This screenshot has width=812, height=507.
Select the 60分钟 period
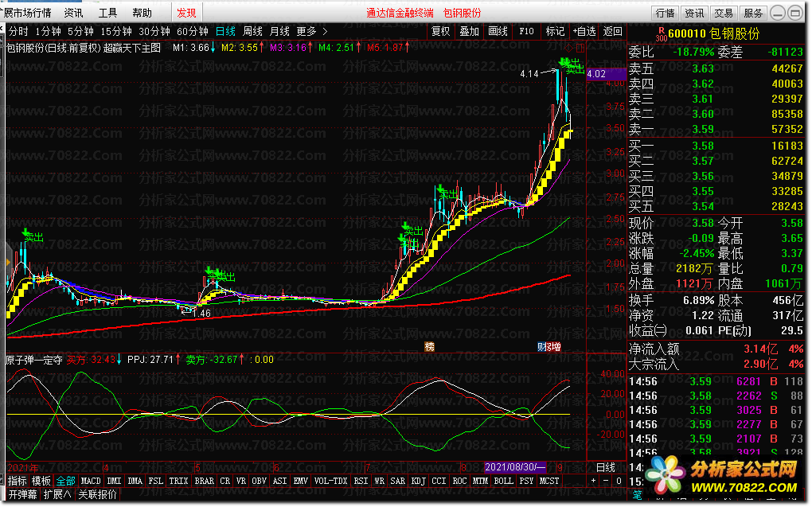(x=192, y=32)
